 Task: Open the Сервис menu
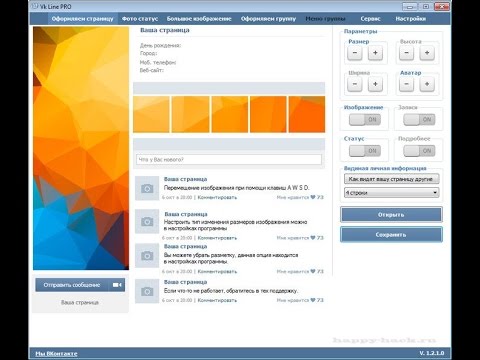pos(370,19)
